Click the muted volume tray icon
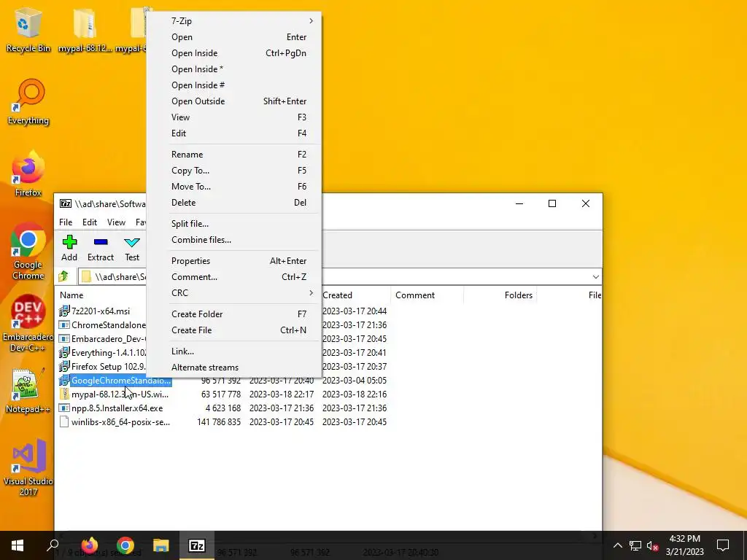This screenshot has height=560, width=747. [653, 545]
